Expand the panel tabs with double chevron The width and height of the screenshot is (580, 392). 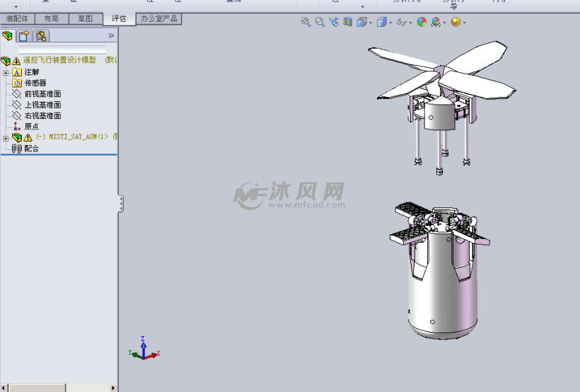coord(111,35)
